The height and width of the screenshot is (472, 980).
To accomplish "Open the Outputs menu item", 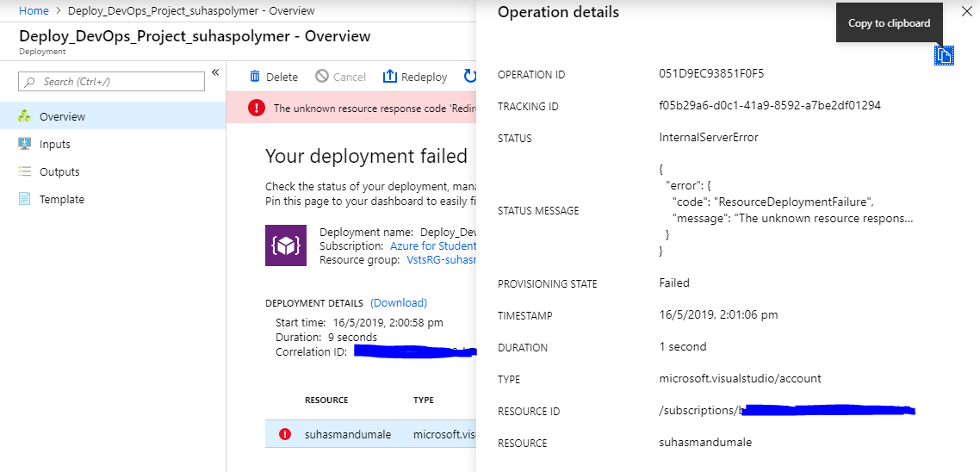I will pos(59,171).
